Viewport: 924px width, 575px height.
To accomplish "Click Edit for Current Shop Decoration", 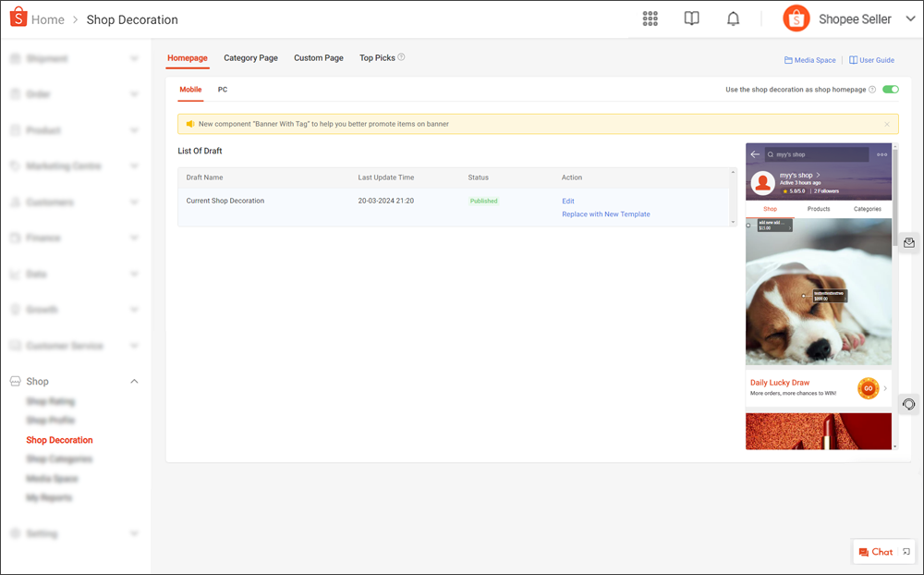I will [x=568, y=202].
